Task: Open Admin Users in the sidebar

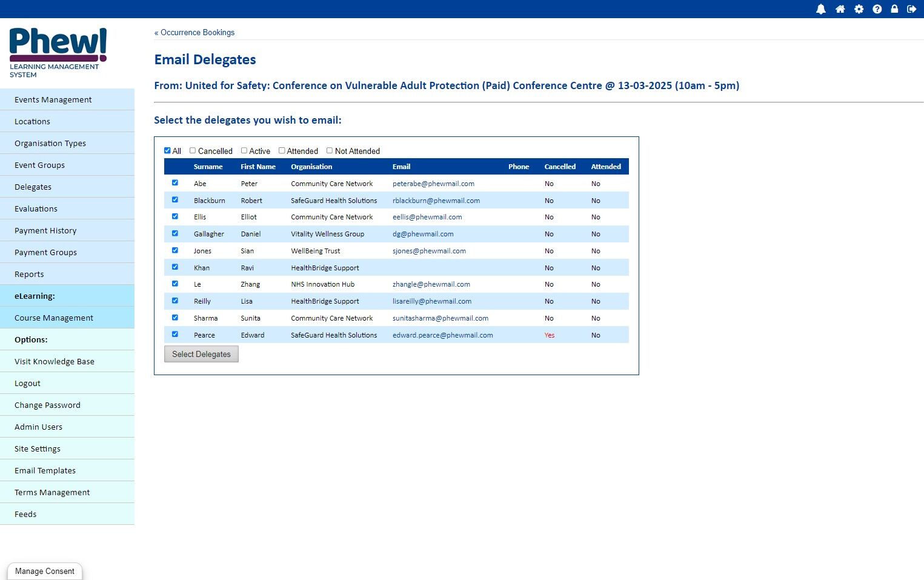Action: click(x=67, y=427)
